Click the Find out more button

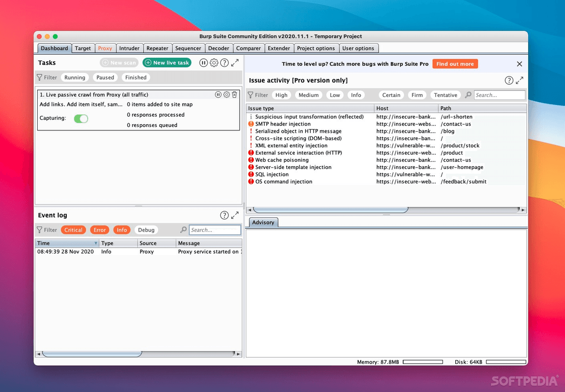[x=455, y=64]
